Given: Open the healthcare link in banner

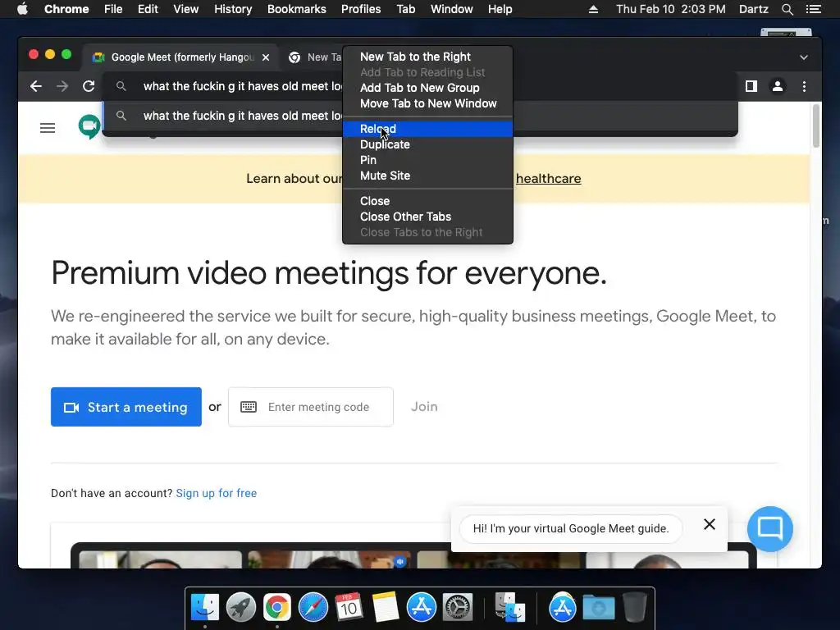Looking at the screenshot, I should [549, 179].
